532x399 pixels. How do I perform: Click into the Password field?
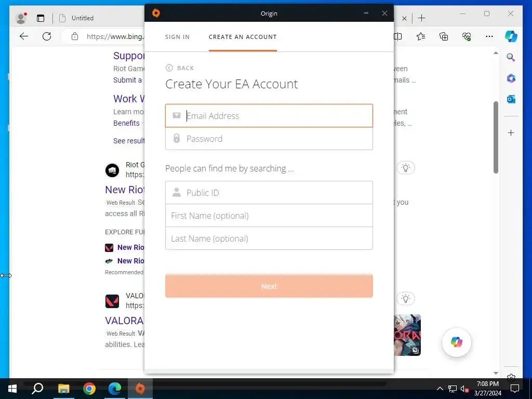coord(269,138)
